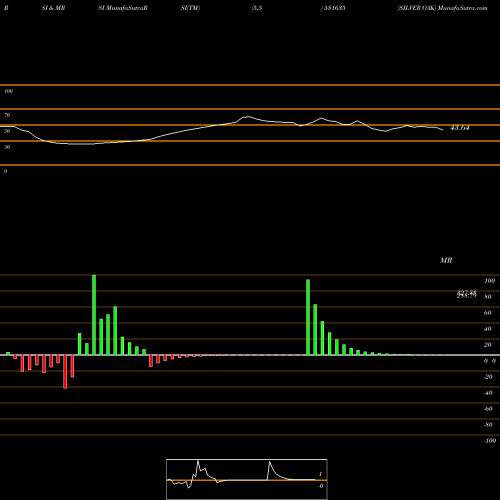Click the -80 label on MR axis

(488, 425)
